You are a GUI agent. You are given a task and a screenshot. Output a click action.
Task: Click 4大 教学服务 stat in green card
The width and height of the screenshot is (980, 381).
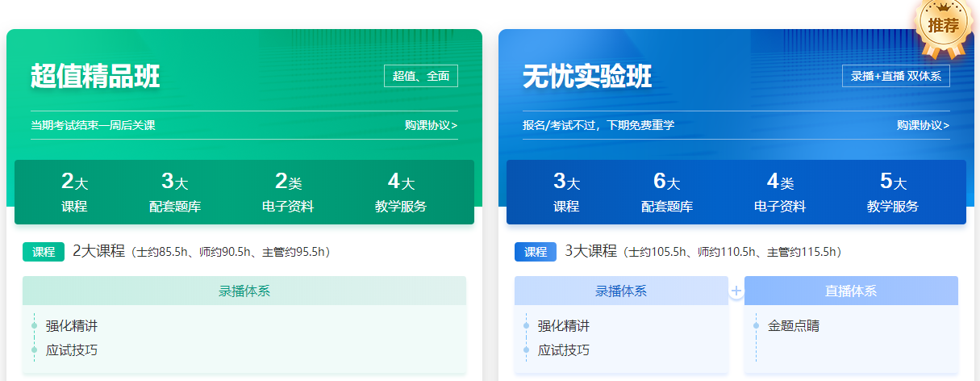coord(401,193)
